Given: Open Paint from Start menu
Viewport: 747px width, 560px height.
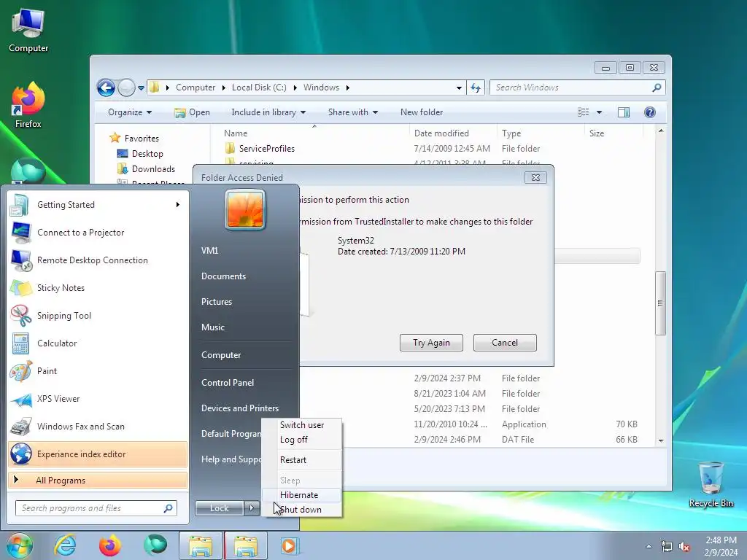Looking at the screenshot, I should point(97,371).
